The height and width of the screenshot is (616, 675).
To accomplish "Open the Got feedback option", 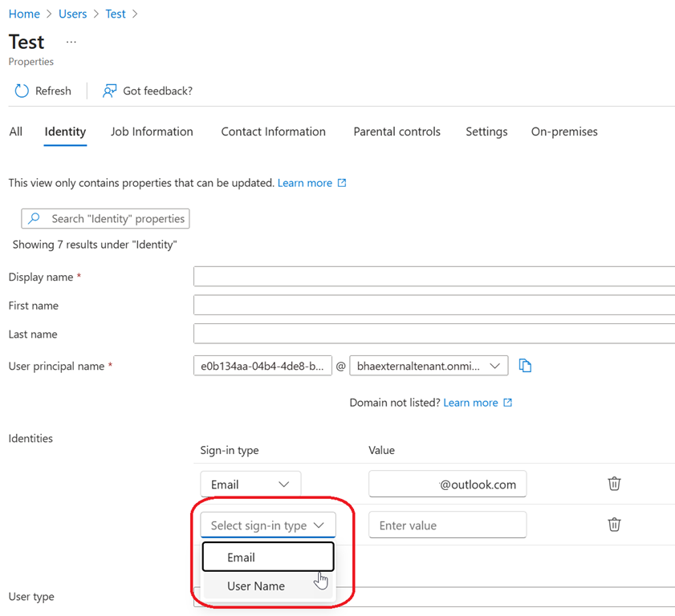I will point(148,91).
